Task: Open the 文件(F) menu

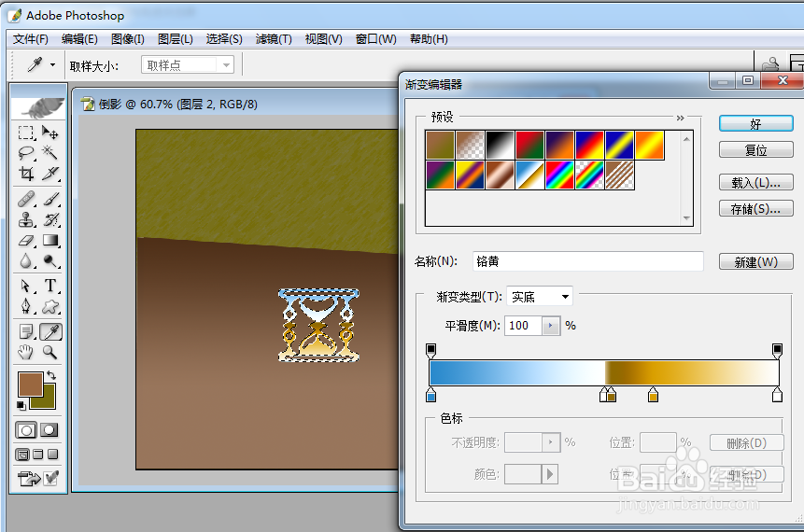Action: (30, 39)
